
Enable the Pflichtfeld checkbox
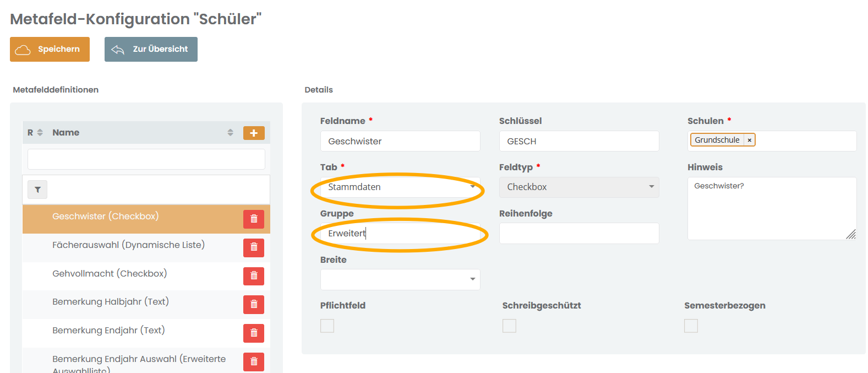click(x=327, y=326)
